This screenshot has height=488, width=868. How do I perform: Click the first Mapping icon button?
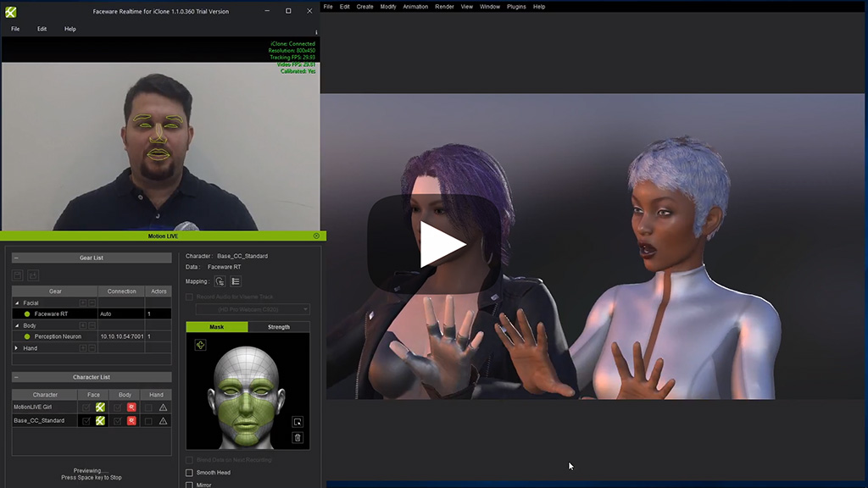coord(220,281)
